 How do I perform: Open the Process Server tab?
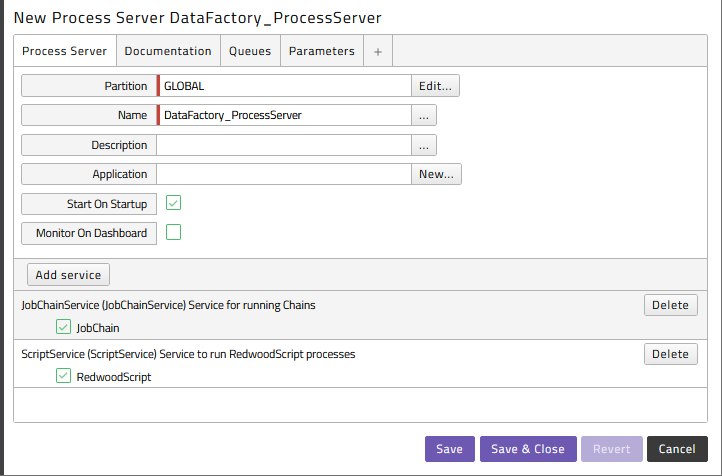(64, 51)
